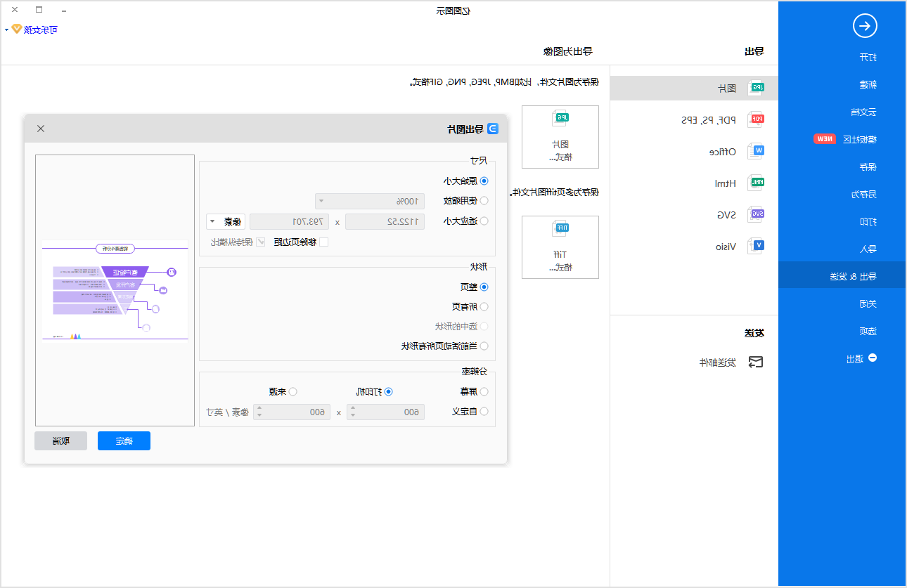
Task: Tick the 移除页边距 checkbox
Action: [x=323, y=242]
